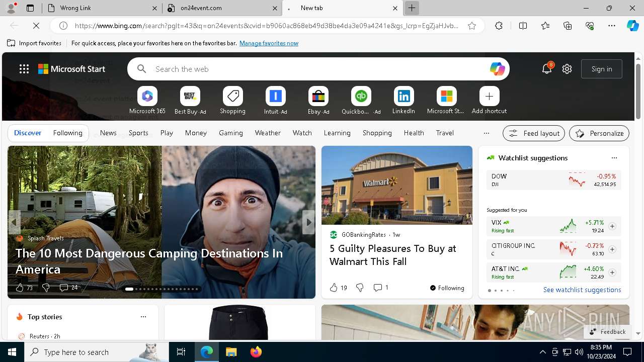Open See watchlist suggestions link
The height and width of the screenshot is (362, 644).
tap(582, 290)
